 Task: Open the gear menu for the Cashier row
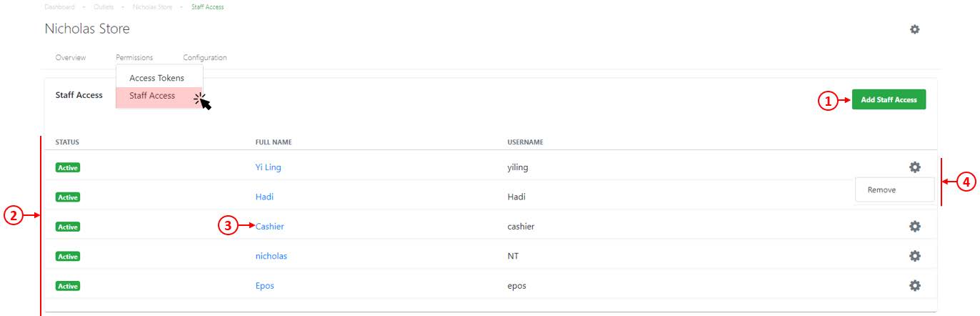click(x=914, y=226)
